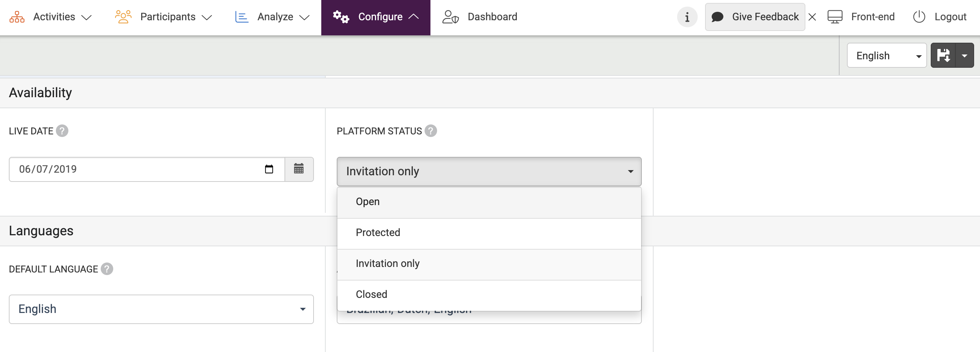Open the Give Feedback dialog

coord(755,17)
